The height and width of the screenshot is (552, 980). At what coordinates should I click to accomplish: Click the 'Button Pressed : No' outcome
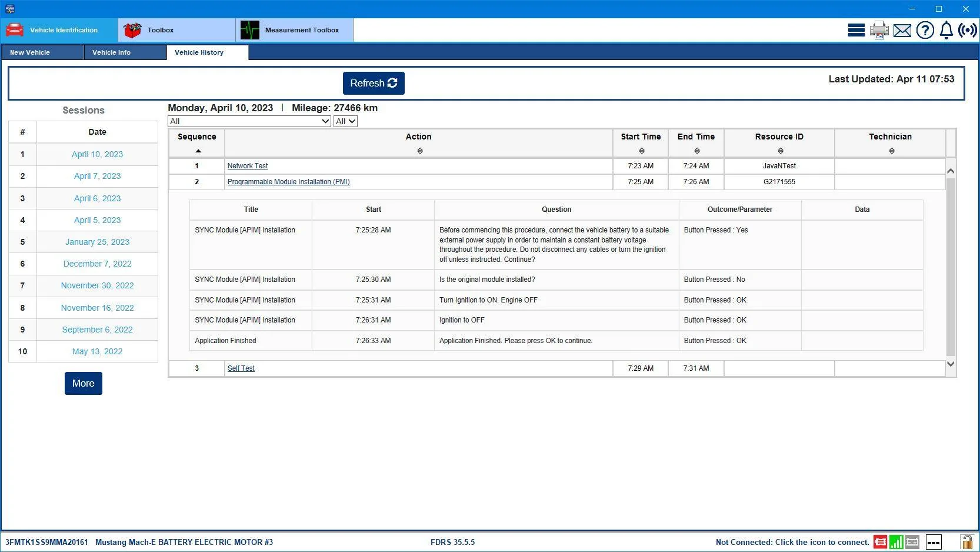(x=714, y=280)
